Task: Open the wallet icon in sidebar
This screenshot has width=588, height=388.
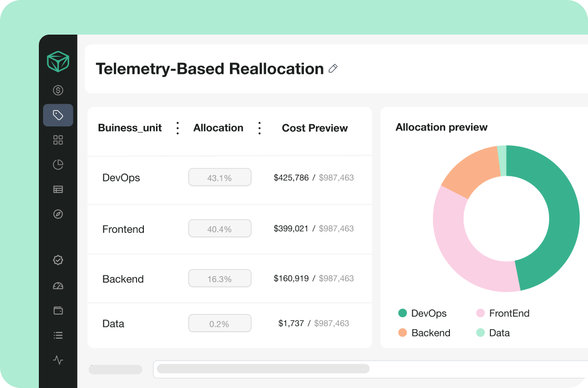Action: click(x=58, y=310)
